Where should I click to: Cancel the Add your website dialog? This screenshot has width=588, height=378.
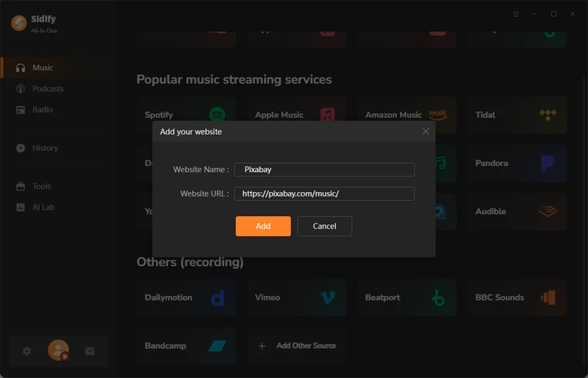click(324, 226)
